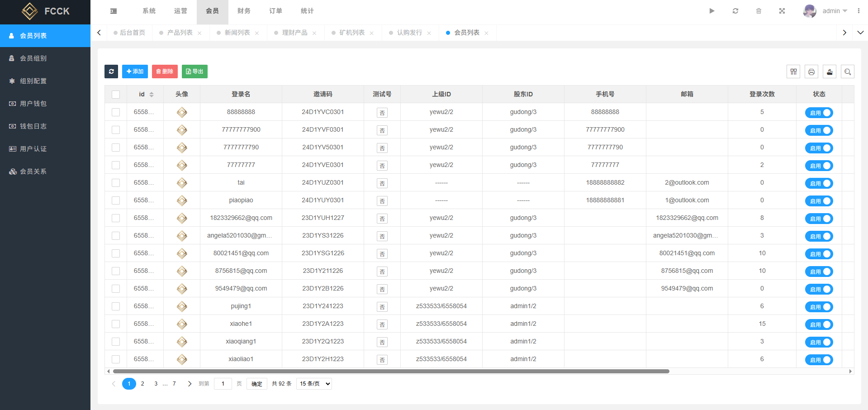
Task: Open the 15 条/页 page size dropdown
Action: point(314,384)
